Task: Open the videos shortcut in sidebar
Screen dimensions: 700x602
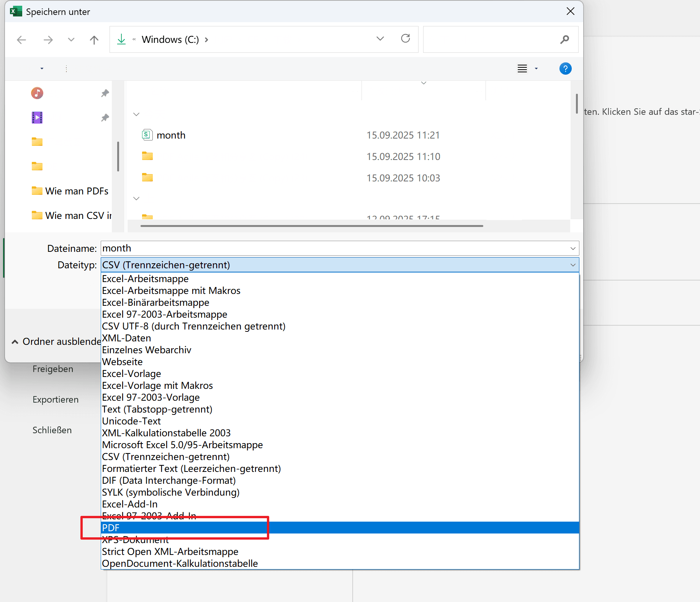Action: click(x=37, y=117)
